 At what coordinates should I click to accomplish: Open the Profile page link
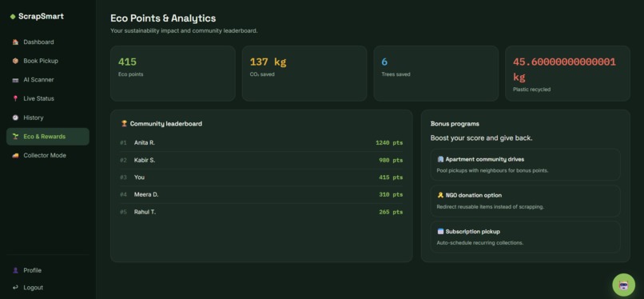[48, 270]
